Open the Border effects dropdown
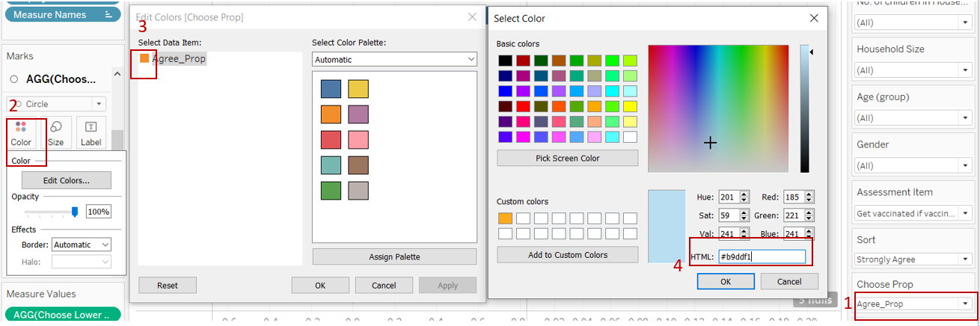Screen dimensions: 980x326 point(82,244)
